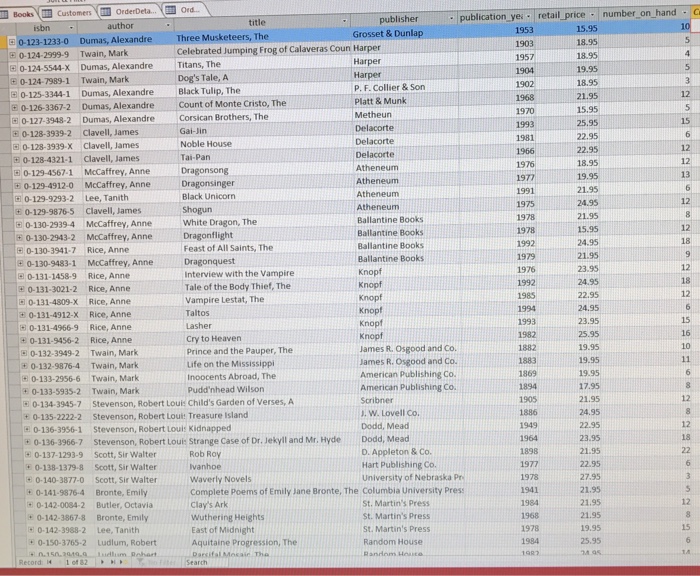
Task: Select the 'Hart Publishing Co.' cell
Action: 412,464
